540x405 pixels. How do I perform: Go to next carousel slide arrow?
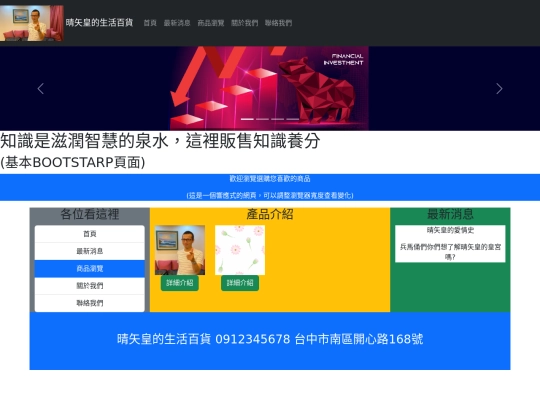[x=499, y=89]
